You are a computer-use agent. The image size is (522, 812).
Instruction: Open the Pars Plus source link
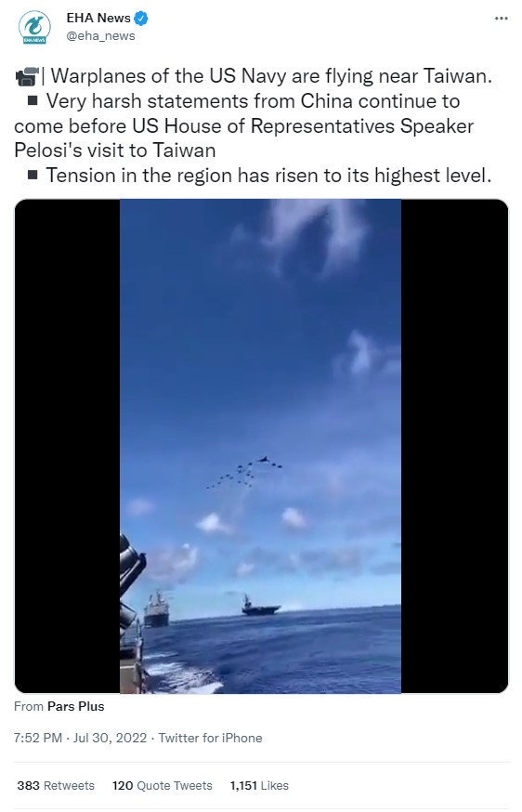click(75, 706)
